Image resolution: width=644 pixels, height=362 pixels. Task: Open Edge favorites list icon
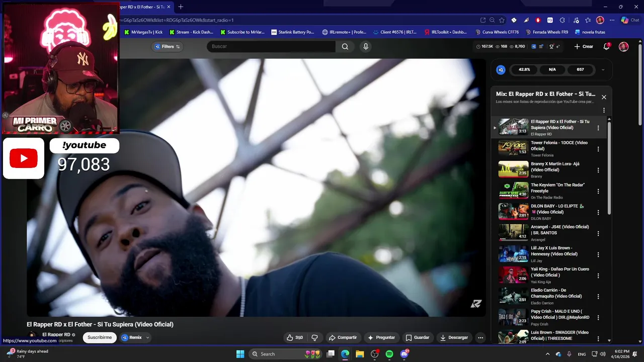pos(588,20)
